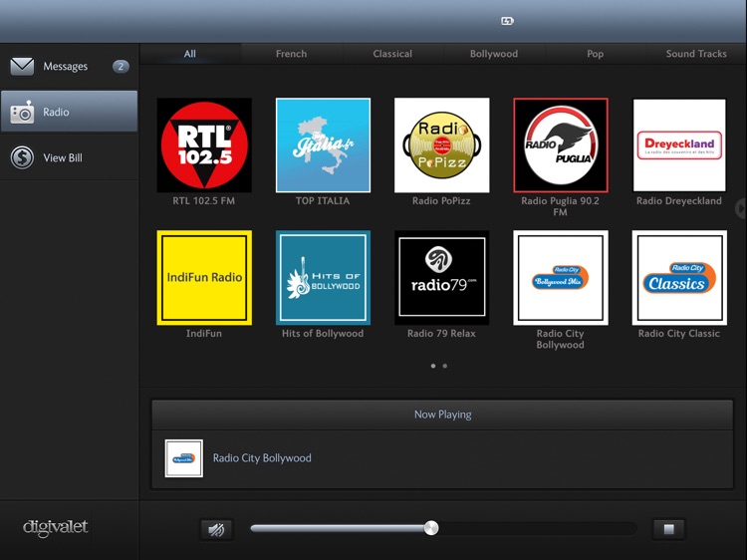The width and height of the screenshot is (747, 560).
Task: Open Messages in the sidebar
Action: [69, 67]
